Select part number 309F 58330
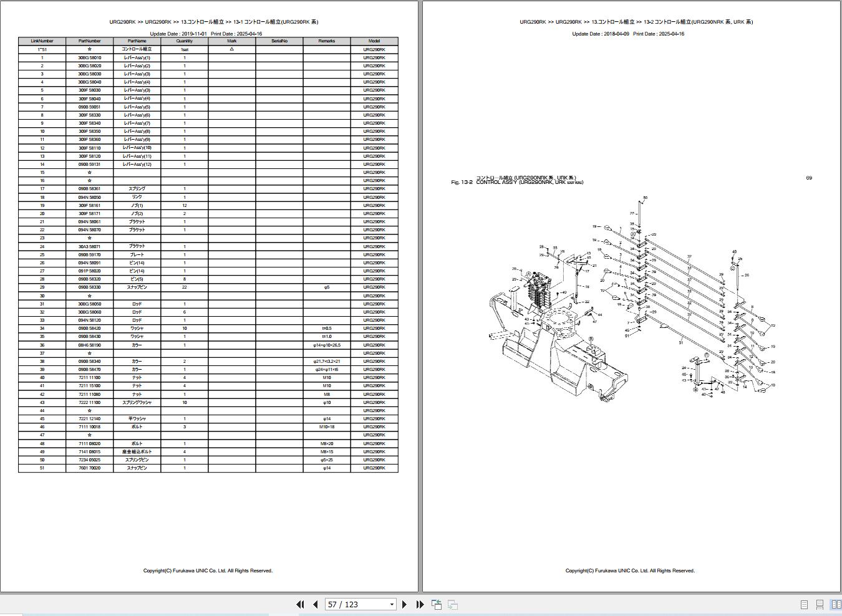The image size is (842, 616). tap(89, 115)
